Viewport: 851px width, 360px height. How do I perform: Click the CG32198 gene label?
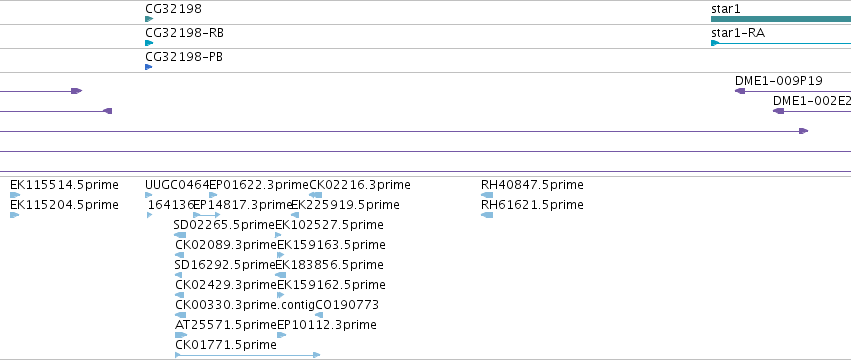click(x=173, y=9)
